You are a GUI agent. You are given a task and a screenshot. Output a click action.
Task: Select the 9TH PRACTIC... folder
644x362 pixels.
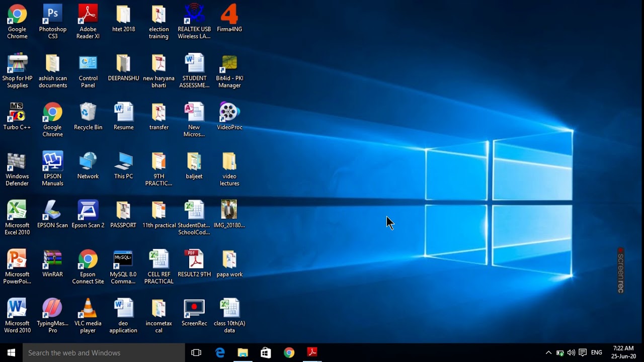[x=158, y=168]
